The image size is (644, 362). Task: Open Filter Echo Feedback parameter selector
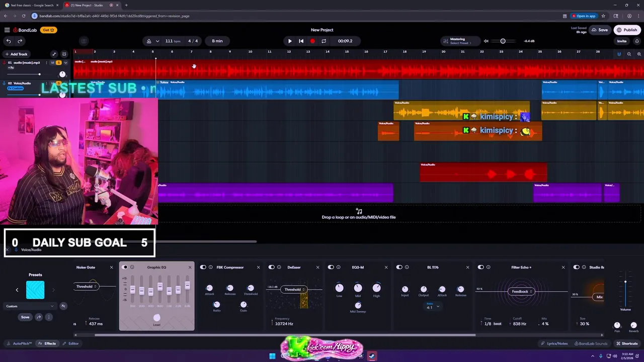tap(522, 292)
